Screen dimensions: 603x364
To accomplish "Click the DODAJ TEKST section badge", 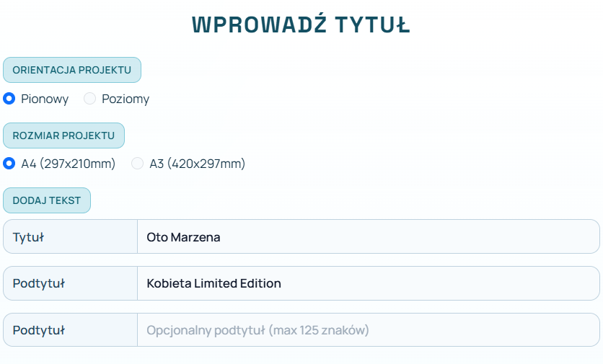I will 47,200.
